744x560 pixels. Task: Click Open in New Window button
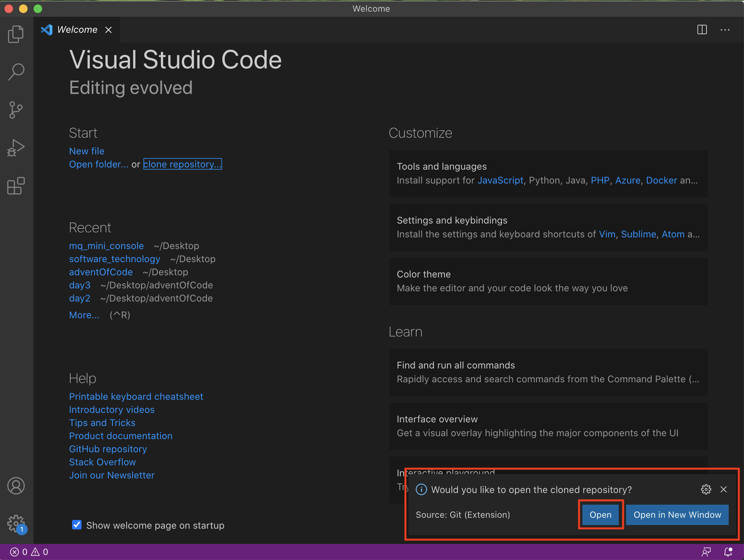pyautogui.click(x=677, y=515)
